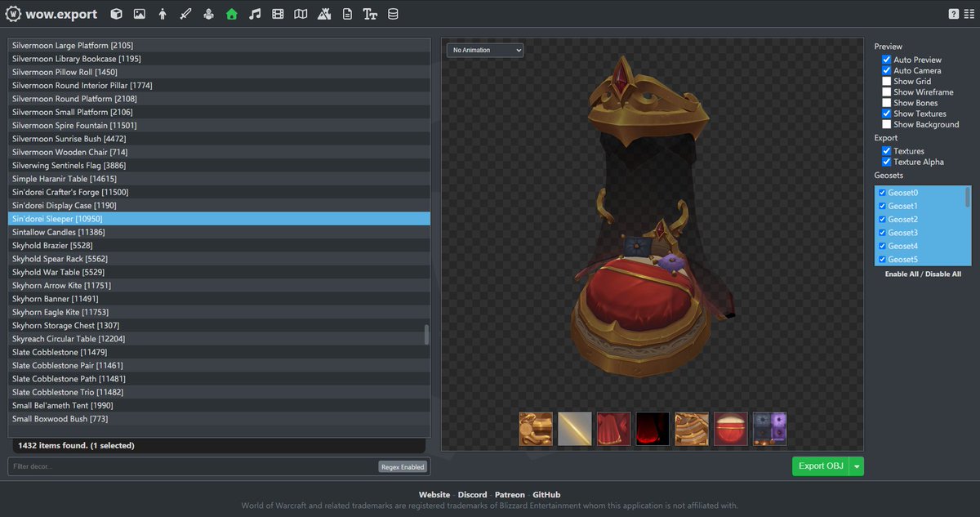Select Silvermoon Library Bookcase [1195] row
The height and width of the screenshot is (517, 980).
219,59
